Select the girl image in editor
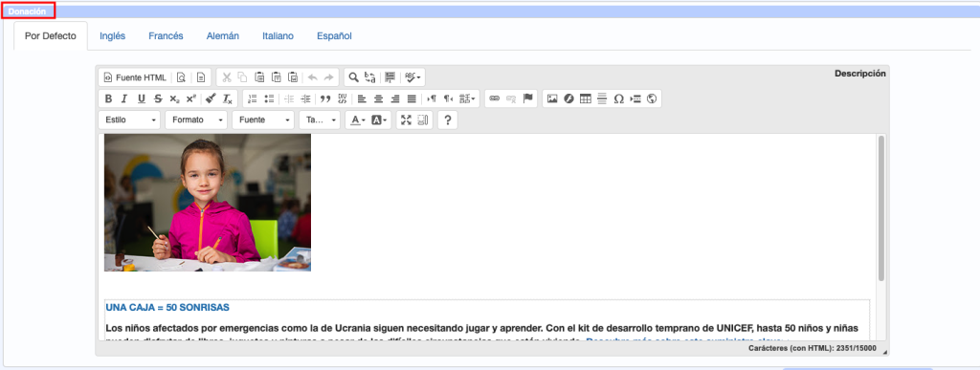Screen dimensions: 980x370 pyautogui.click(x=208, y=202)
